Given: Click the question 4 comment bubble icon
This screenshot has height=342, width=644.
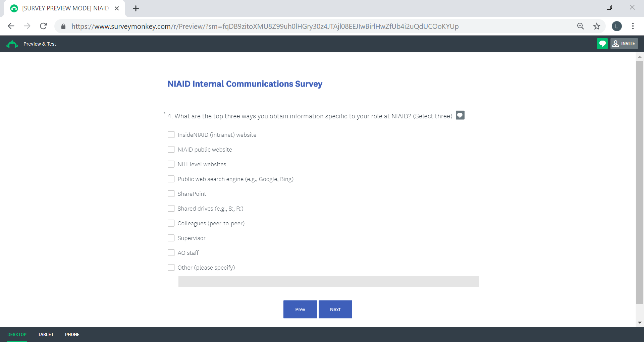Looking at the screenshot, I should pyautogui.click(x=460, y=115).
